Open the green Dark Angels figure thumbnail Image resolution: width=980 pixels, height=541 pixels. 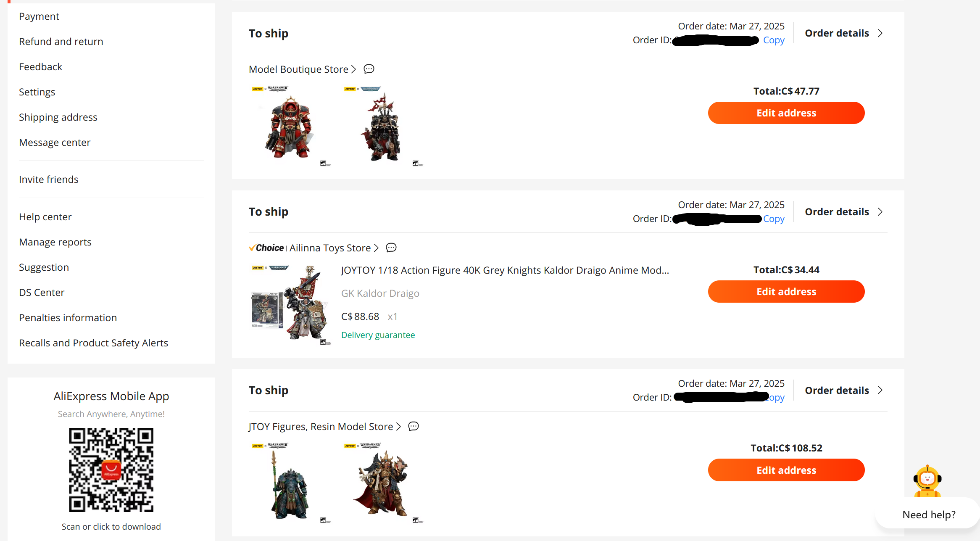point(291,483)
